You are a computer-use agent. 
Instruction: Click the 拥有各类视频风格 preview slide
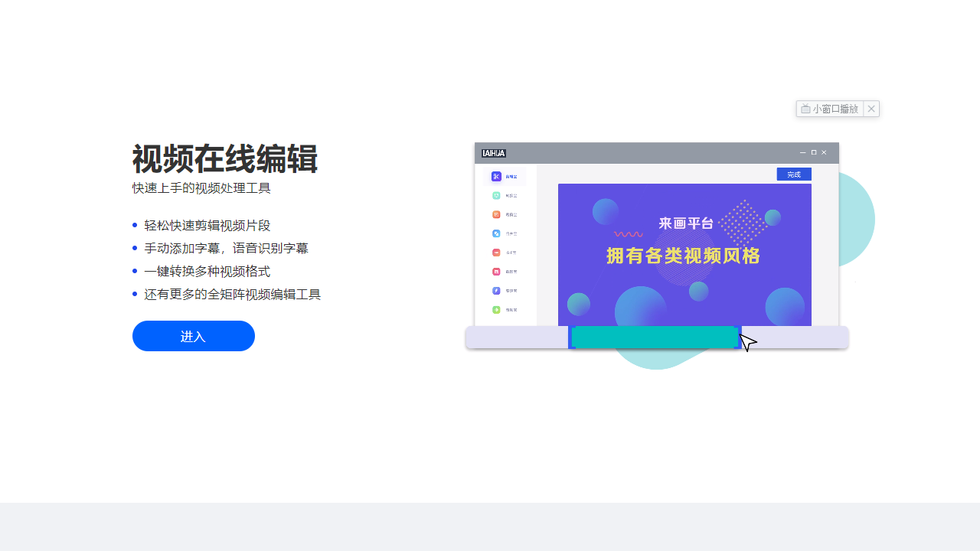684,258
